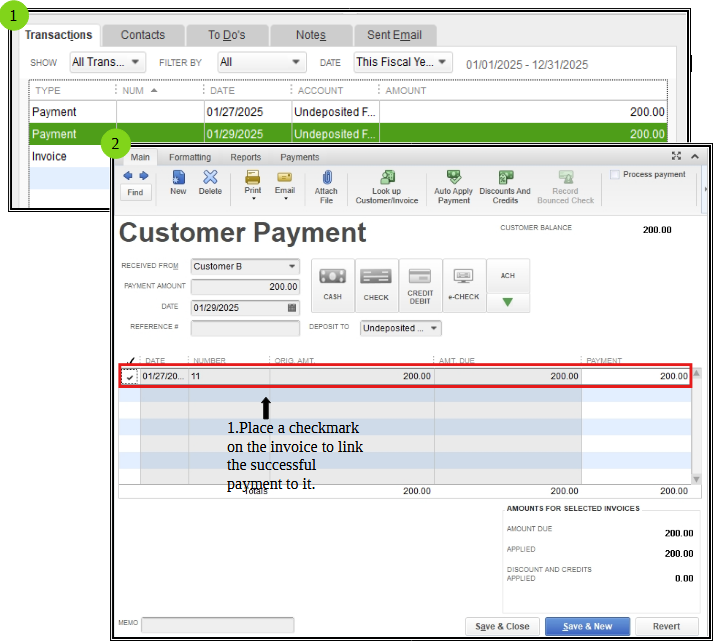The height and width of the screenshot is (643, 714).
Task: Attach File to this payment
Action: coord(326,187)
